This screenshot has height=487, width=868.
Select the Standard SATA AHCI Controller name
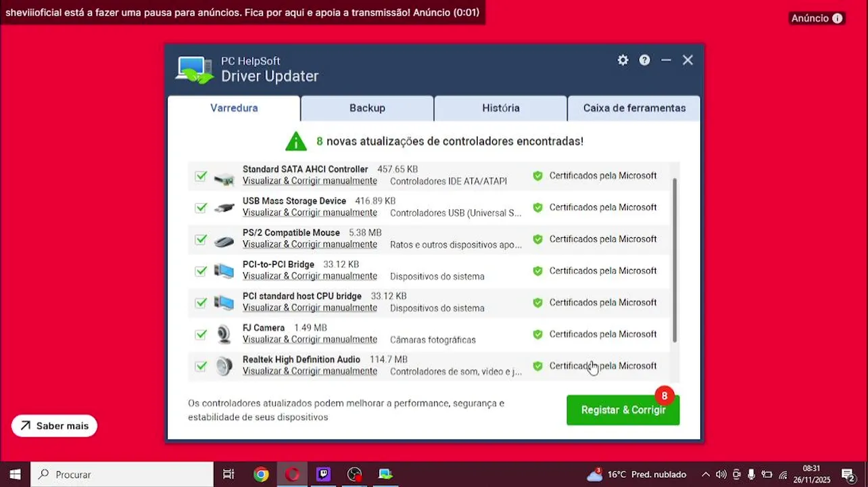[305, 170]
